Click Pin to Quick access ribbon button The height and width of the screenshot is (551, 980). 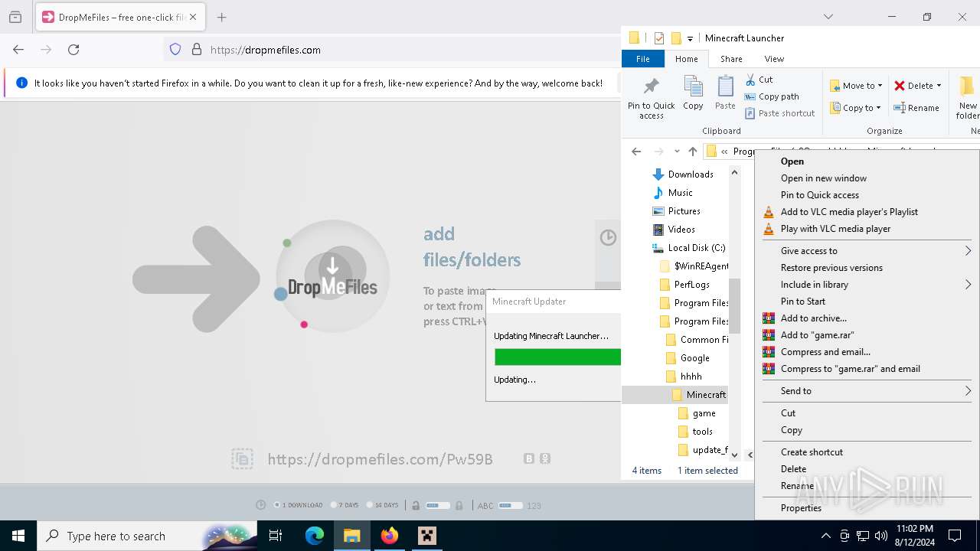point(652,97)
